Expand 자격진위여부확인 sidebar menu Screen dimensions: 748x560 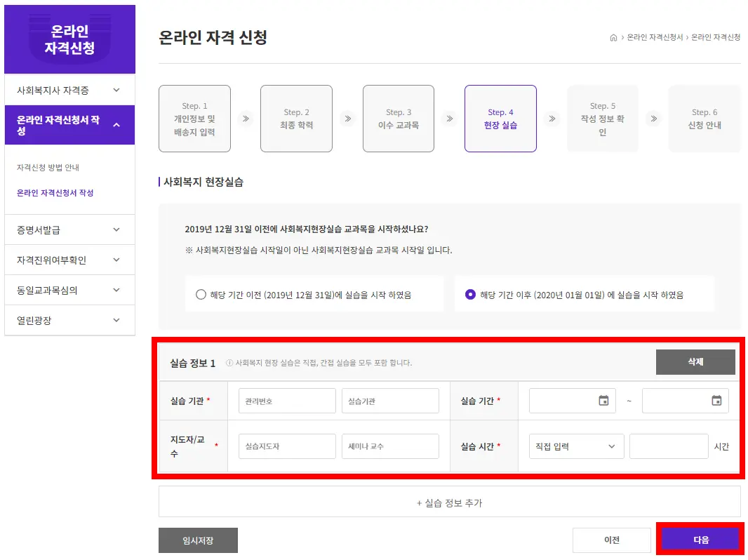pyautogui.click(x=69, y=260)
